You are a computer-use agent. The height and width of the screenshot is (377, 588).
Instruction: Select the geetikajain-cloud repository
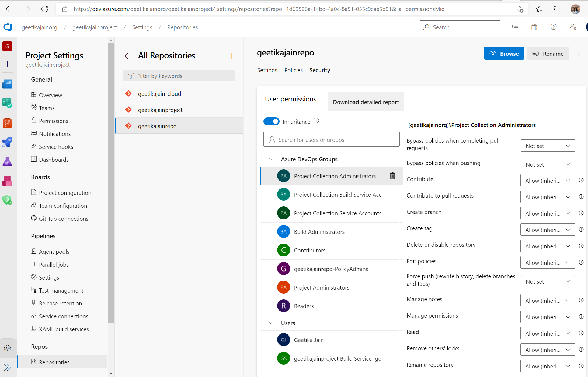coord(159,94)
